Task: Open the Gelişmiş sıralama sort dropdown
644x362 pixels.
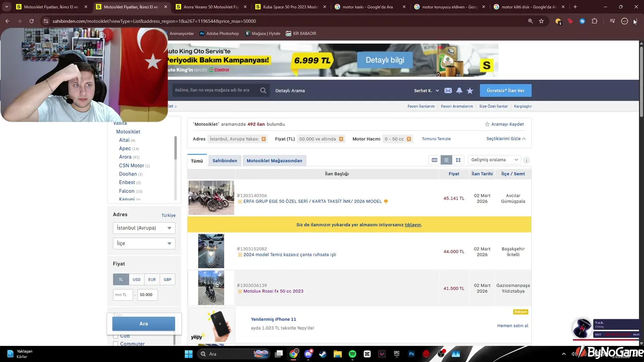Action: (494, 160)
